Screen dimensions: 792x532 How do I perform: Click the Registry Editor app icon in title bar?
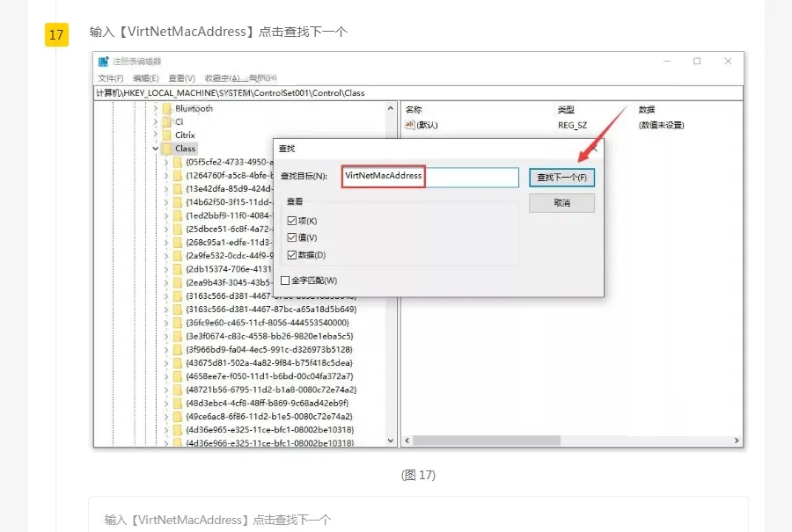click(x=104, y=62)
